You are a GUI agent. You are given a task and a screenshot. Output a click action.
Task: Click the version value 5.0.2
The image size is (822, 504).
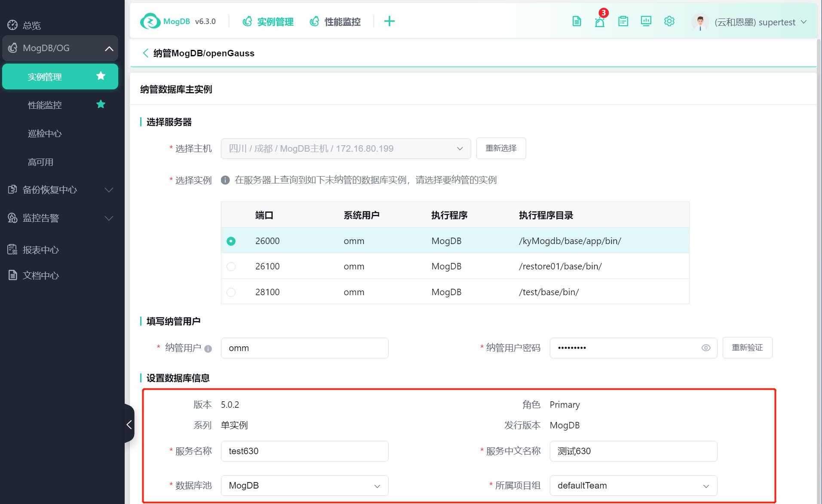pos(230,405)
